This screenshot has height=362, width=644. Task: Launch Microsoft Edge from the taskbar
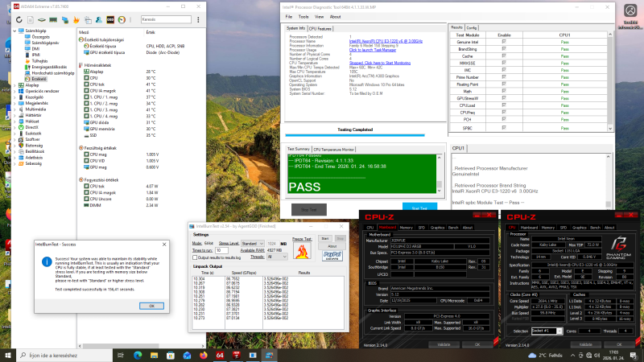(137, 356)
